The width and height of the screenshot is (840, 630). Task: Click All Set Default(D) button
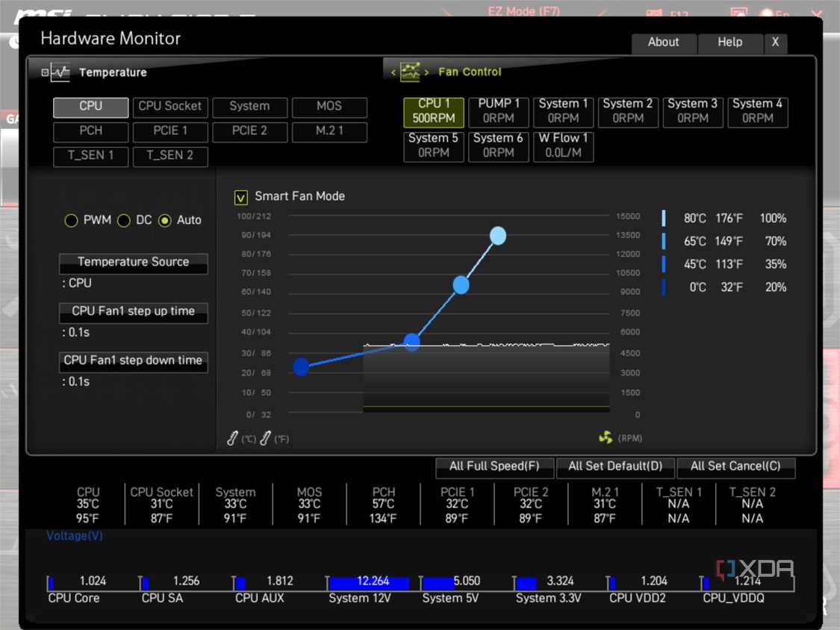pyautogui.click(x=615, y=467)
